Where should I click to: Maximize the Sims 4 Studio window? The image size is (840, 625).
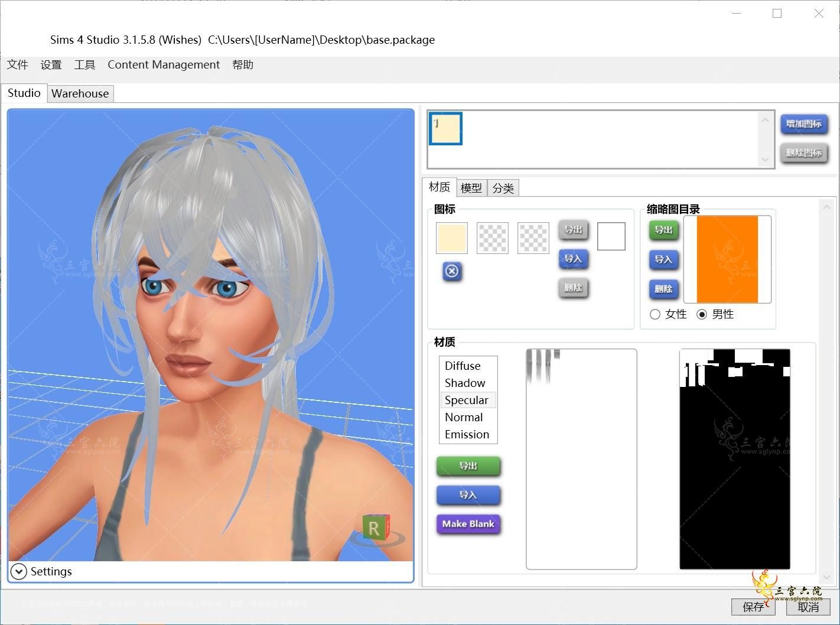point(777,13)
